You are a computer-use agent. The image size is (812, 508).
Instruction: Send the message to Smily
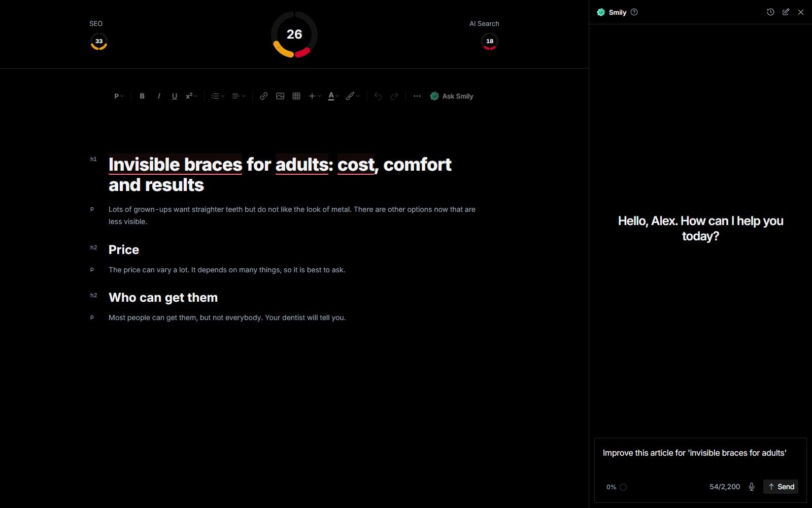point(781,487)
